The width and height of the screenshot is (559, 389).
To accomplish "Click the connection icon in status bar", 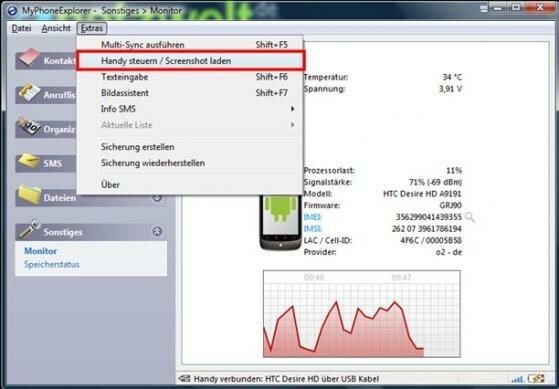I will point(184,379).
